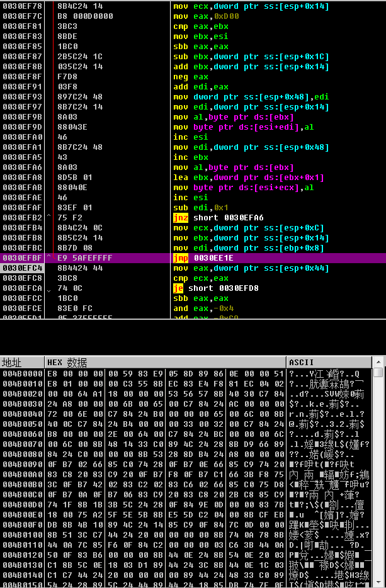The width and height of the screenshot is (386, 588).
Task: Click the 地址 column header in dump pane
Action: tap(22, 362)
